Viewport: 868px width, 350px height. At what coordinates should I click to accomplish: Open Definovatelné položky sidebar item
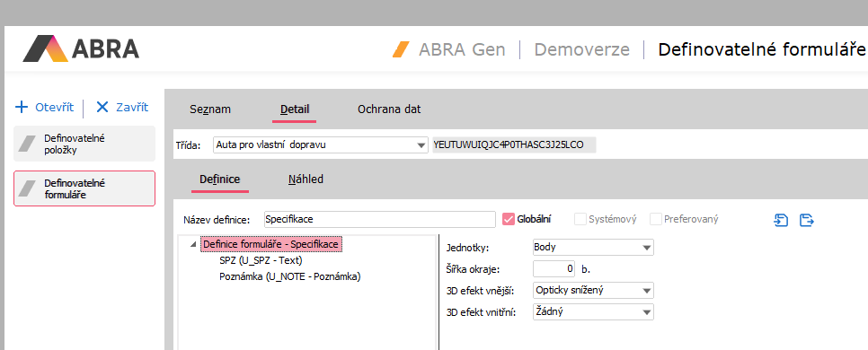[x=84, y=144]
